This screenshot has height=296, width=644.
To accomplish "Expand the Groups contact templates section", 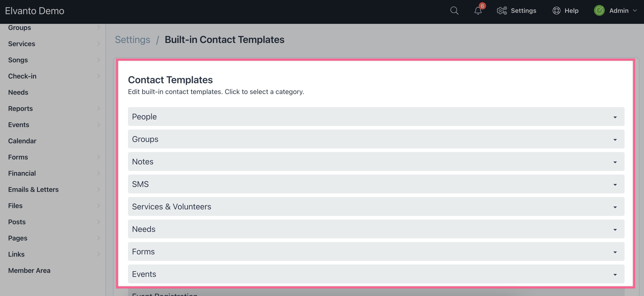I will click(x=375, y=139).
